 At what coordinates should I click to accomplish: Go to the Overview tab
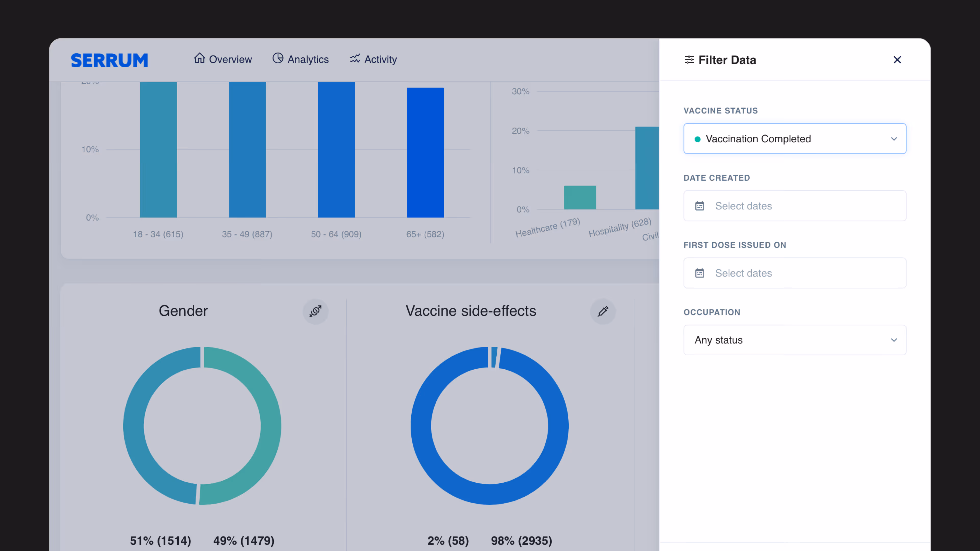[x=230, y=59]
